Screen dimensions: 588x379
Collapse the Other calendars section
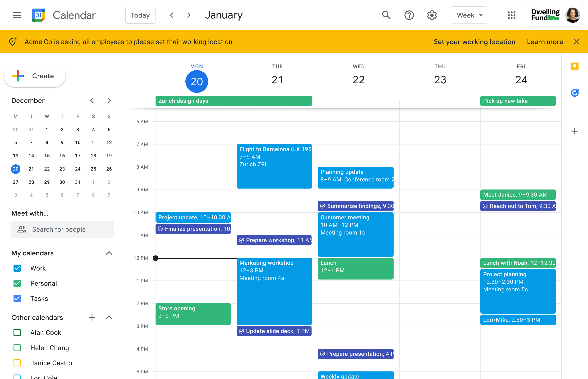(109, 317)
